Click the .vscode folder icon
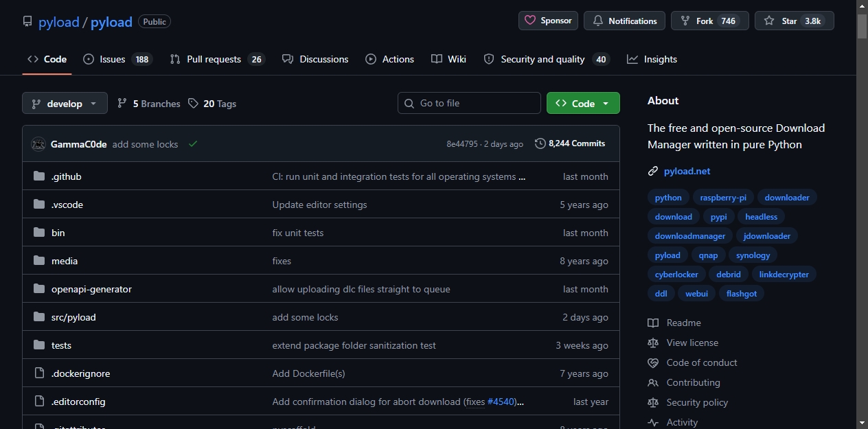 coord(39,205)
